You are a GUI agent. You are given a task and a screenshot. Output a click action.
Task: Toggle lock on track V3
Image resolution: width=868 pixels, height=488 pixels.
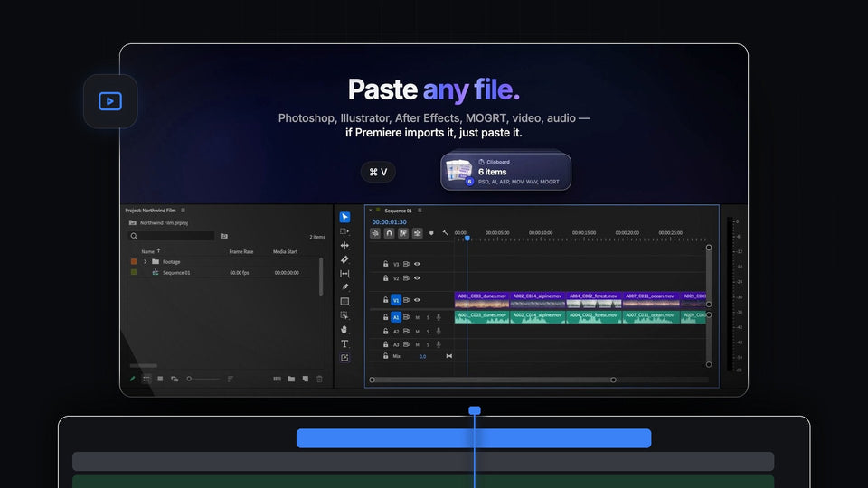point(385,264)
